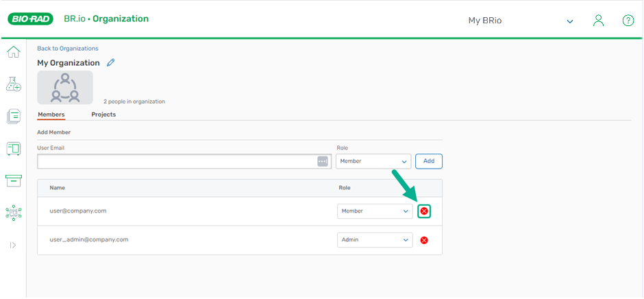Open the archive box sidebar icon
644x299 pixels.
click(x=13, y=180)
